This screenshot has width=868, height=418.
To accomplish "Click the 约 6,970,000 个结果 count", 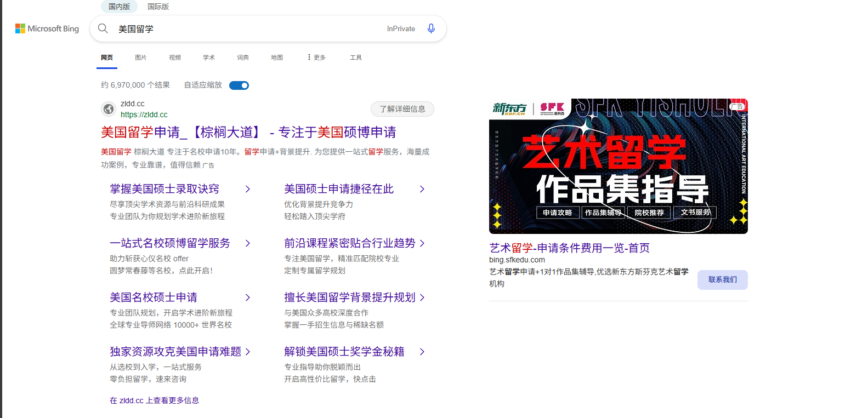I will pyautogui.click(x=135, y=85).
